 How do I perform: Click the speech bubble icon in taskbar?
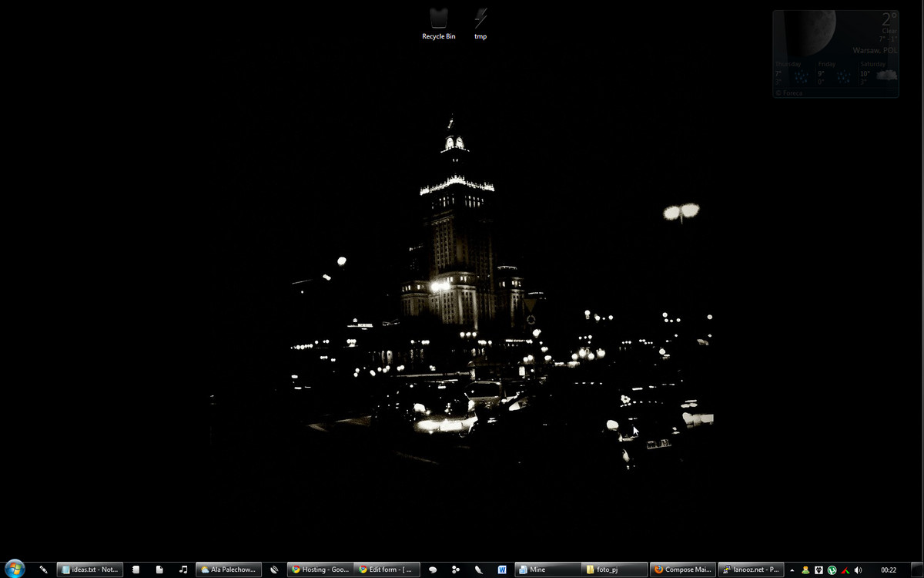coord(433,570)
